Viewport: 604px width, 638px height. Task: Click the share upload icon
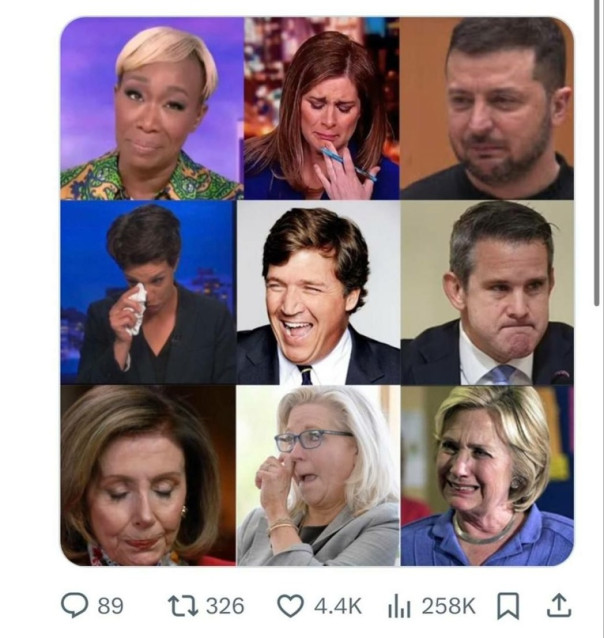[x=559, y=604]
